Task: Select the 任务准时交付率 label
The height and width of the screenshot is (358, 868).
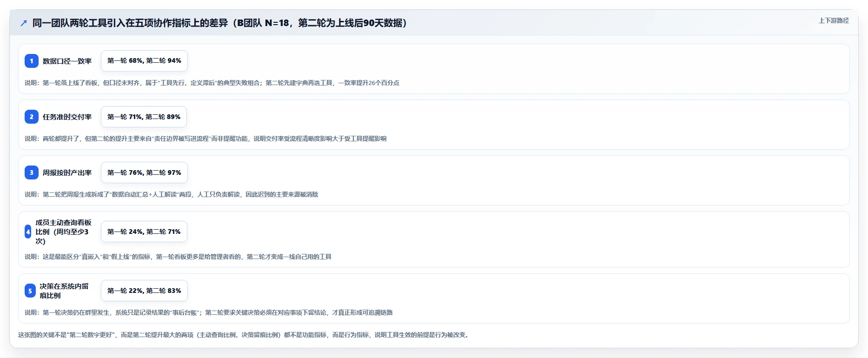Action: tap(67, 117)
